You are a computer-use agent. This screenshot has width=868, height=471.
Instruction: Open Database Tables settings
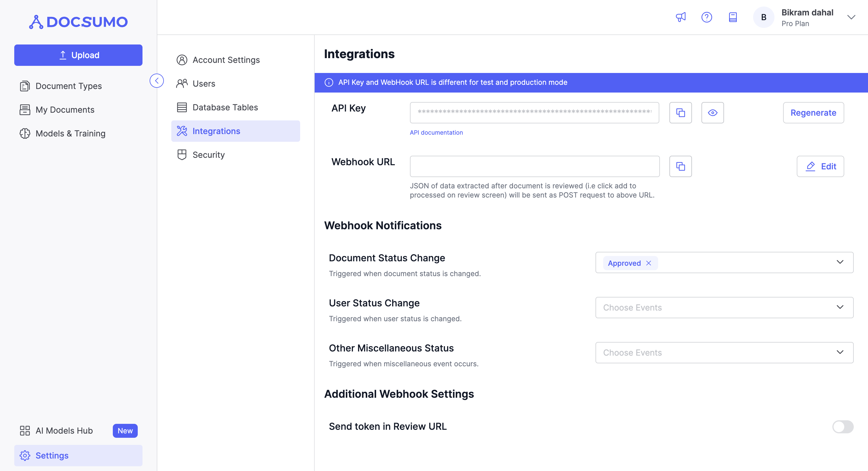click(225, 107)
